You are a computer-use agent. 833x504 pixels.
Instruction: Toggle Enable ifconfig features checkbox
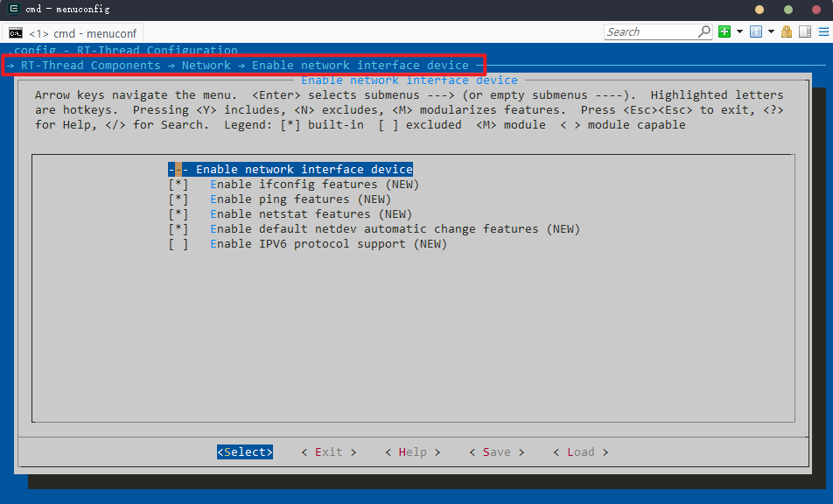[178, 185]
